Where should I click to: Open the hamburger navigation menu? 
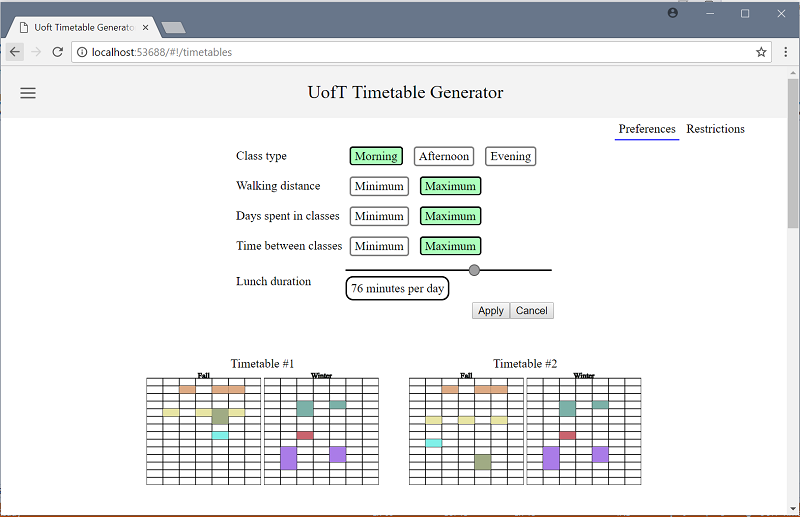coord(28,93)
